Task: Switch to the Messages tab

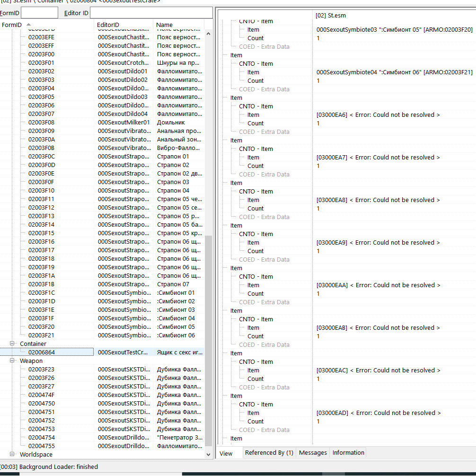Action: point(313,453)
